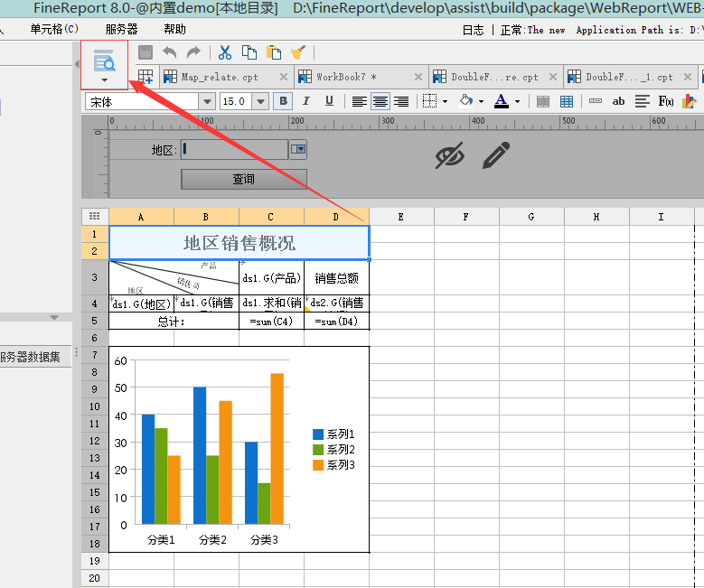The image size is (704, 588).
Task: Open the border style dropdown arrow
Action: pyautogui.click(x=445, y=101)
